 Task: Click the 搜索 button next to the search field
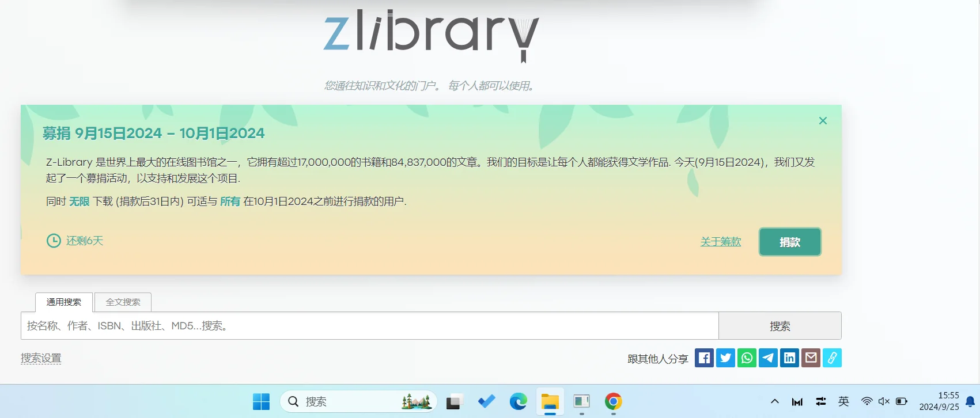pos(780,326)
